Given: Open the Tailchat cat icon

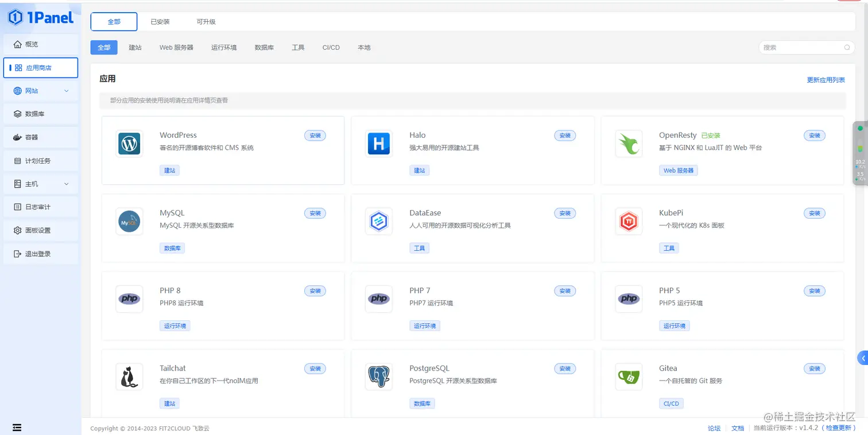Looking at the screenshot, I should 129,377.
